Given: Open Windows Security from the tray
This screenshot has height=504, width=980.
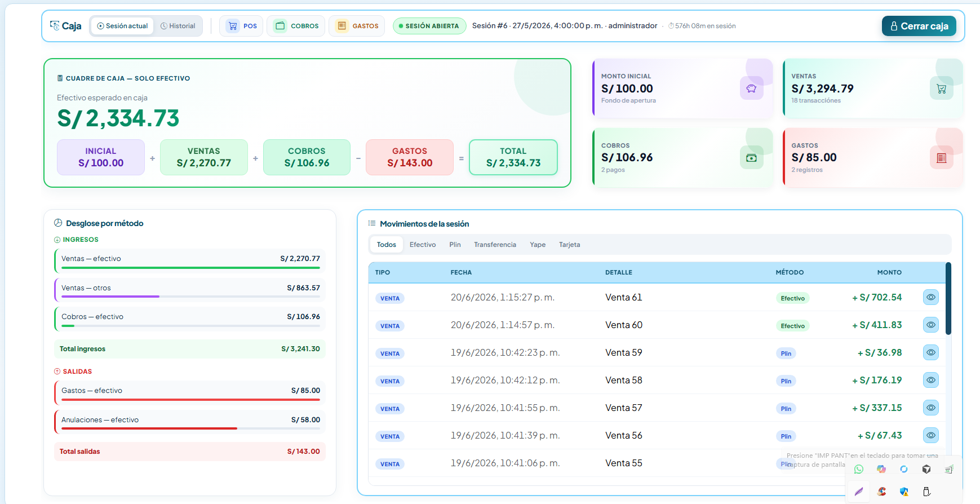Looking at the screenshot, I should [x=904, y=492].
